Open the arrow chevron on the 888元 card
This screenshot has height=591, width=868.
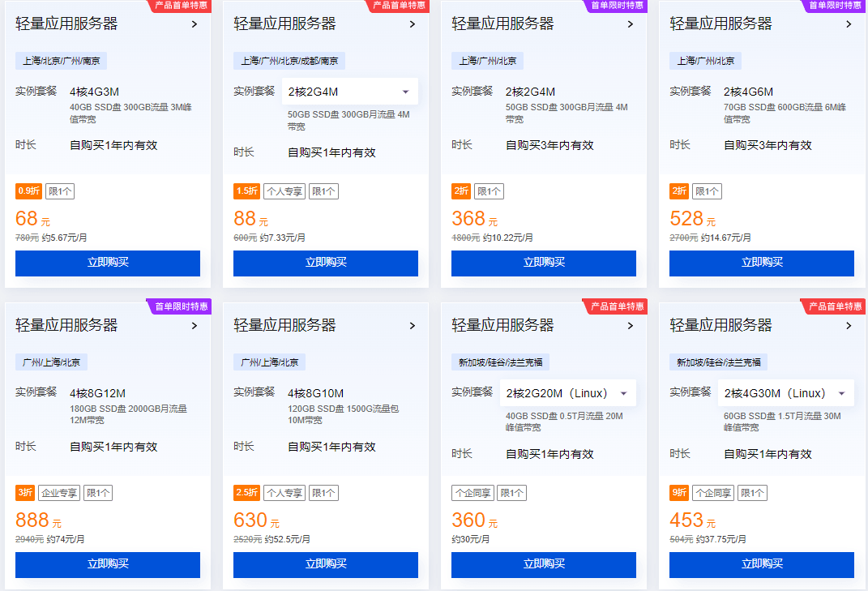[195, 326]
